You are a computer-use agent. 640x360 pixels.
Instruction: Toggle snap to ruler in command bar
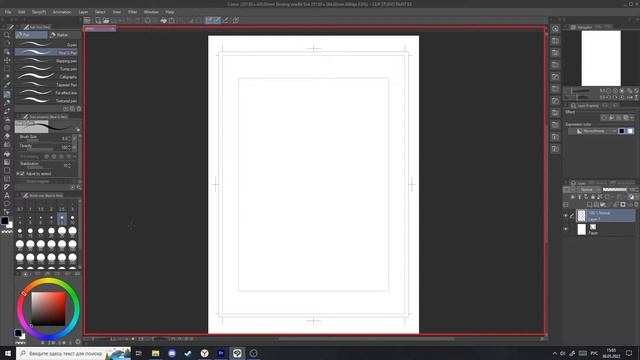tap(209, 20)
